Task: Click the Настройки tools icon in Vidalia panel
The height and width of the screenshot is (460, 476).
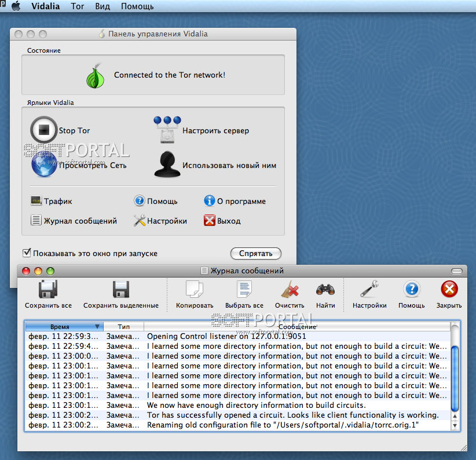Action: point(140,220)
